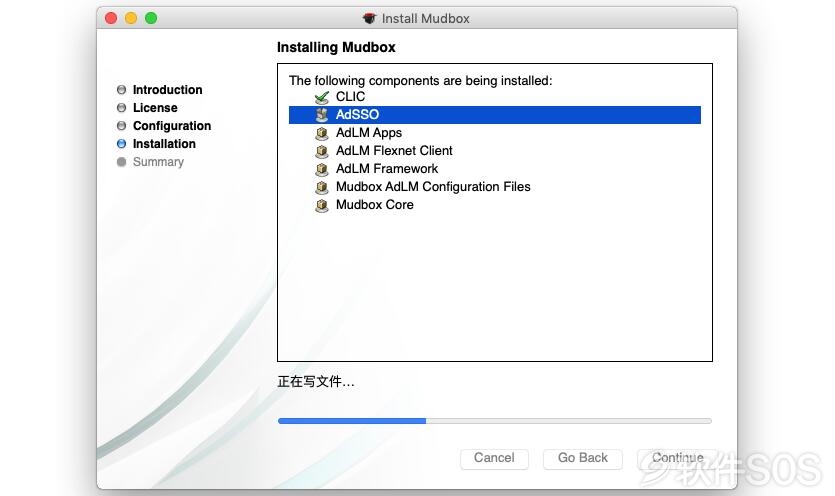This screenshot has width=835, height=496.
Task: Click the package icon beside Mudbox AdLM Configuration Files
Action: 322,188
